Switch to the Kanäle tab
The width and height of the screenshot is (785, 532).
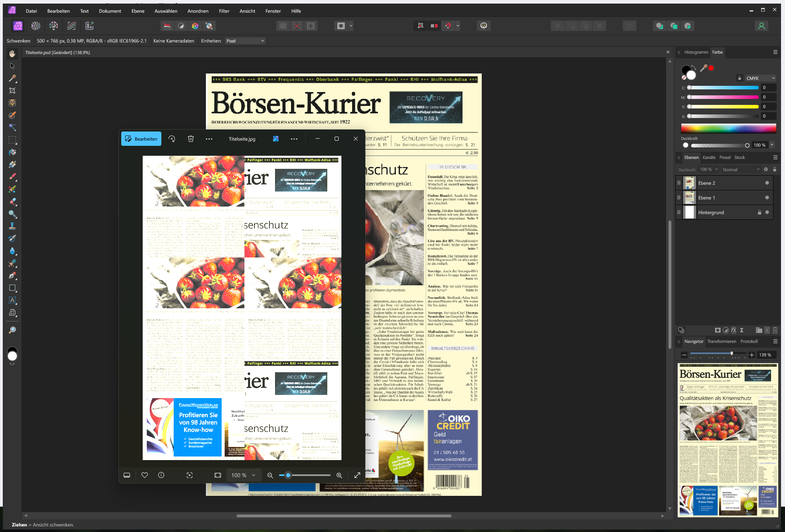[709, 157]
